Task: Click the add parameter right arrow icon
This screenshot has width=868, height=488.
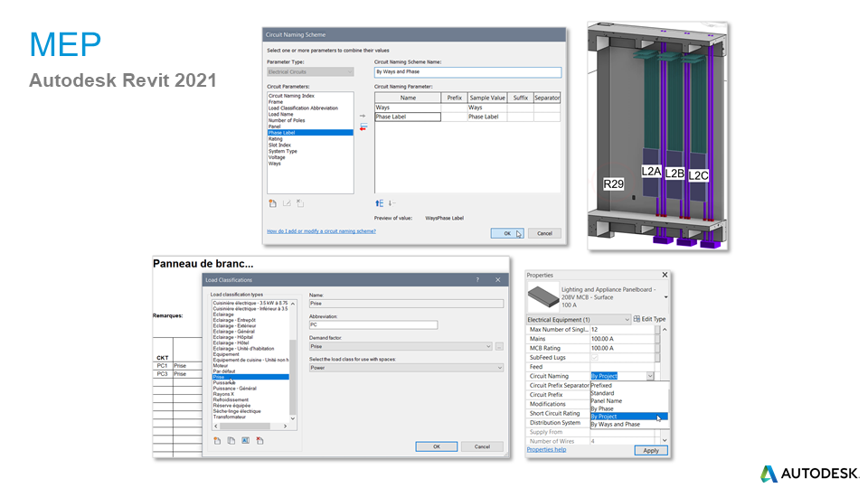Action: [x=363, y=116]
